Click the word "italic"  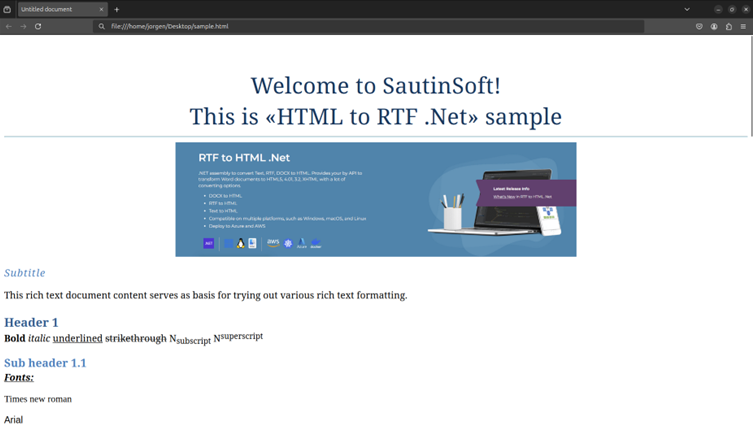39,338
